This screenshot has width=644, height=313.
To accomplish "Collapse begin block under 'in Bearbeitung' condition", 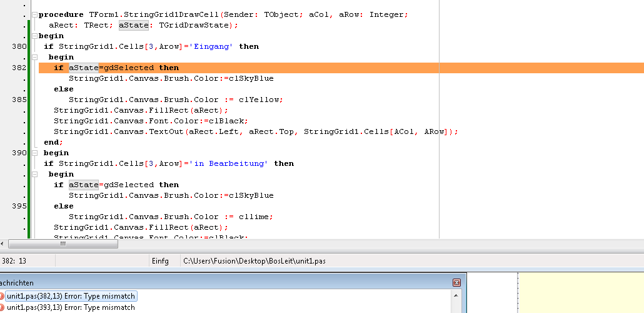I will 34,174.
